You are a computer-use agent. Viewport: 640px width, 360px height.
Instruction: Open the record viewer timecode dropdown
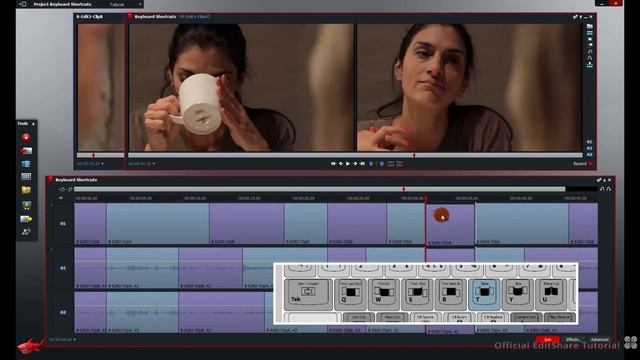154,164
